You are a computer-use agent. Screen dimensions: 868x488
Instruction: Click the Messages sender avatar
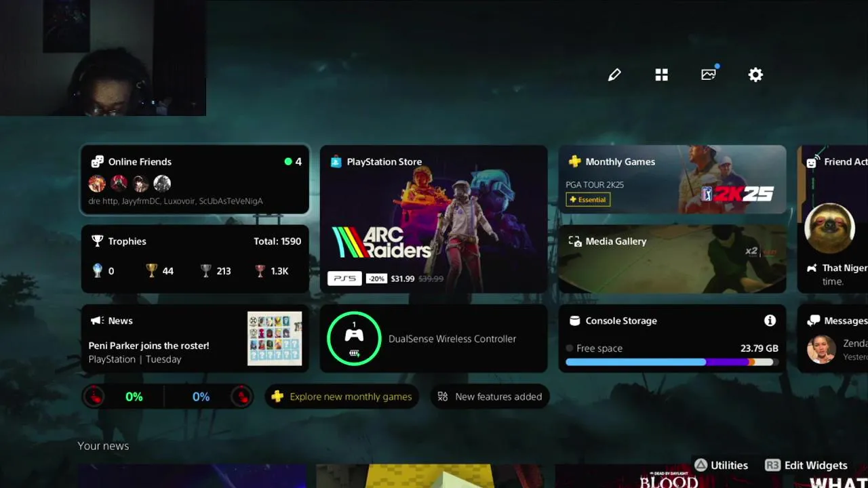click(821, 350)
